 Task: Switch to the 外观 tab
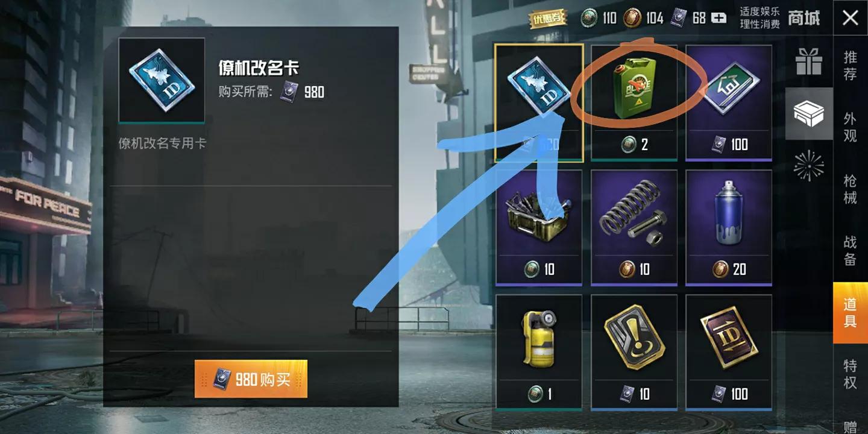[x=850, y=127]
